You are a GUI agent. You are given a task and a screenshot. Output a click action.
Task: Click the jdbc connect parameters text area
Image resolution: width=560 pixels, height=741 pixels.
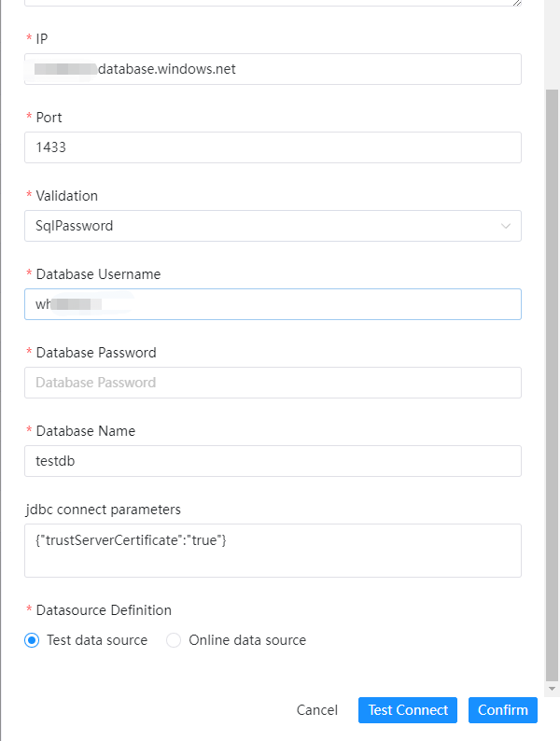click(x=273, y=551)
